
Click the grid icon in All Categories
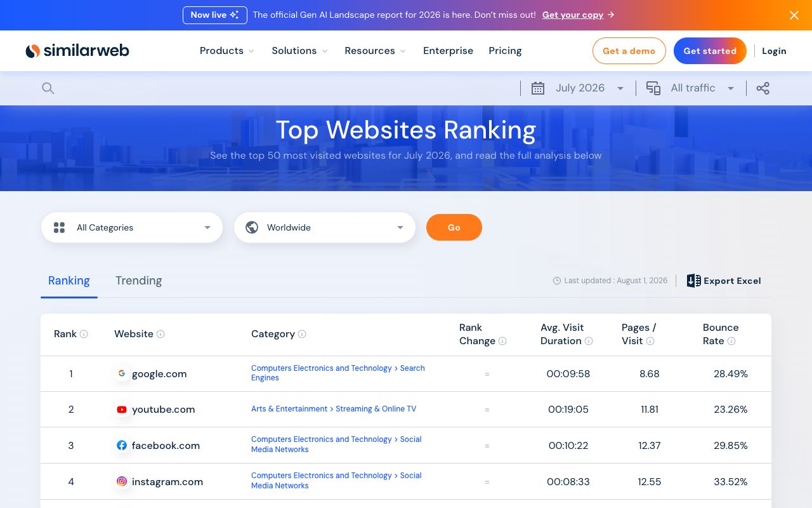tap(60, 227)
